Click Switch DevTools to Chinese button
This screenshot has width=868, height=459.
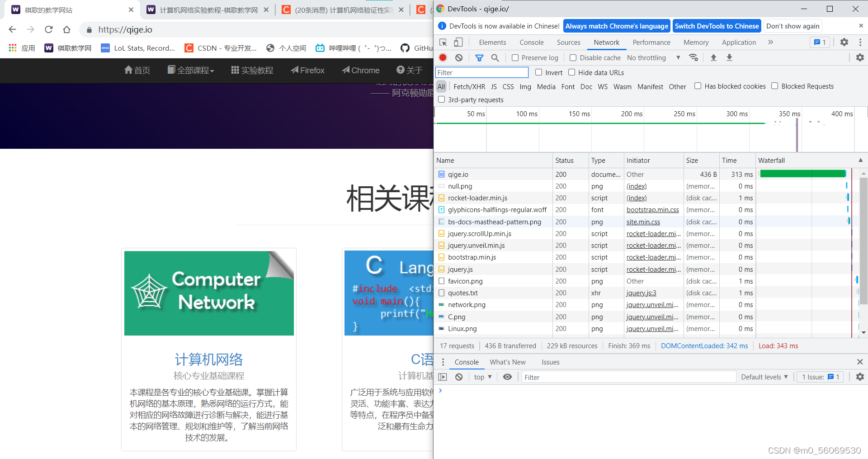coord(717,26)
